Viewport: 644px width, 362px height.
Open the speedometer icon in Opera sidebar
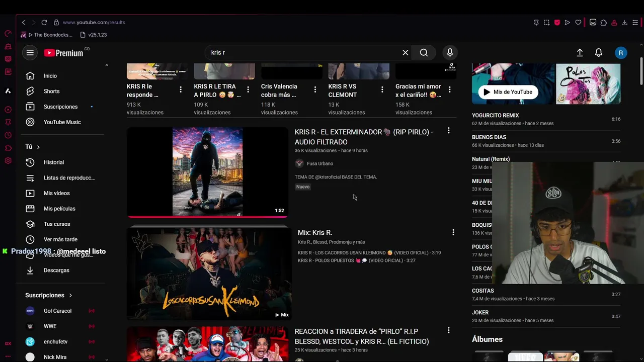[8, 34]
